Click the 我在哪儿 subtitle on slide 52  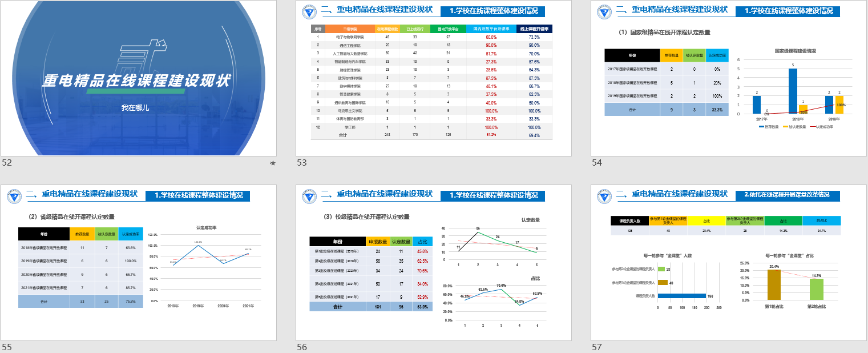click(135, 107)
